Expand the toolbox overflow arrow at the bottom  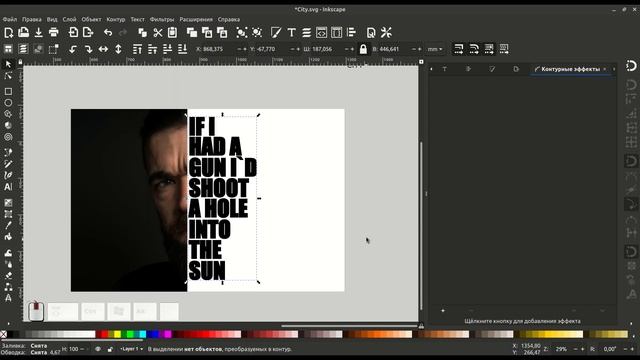[x=8, y=324]
